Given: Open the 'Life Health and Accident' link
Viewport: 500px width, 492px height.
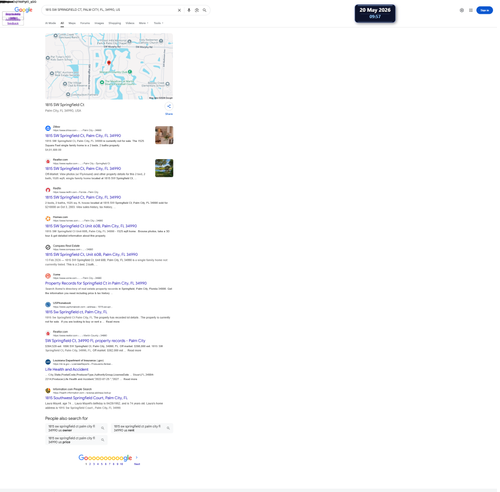Looking at the screenshot, I should [67, 369].
